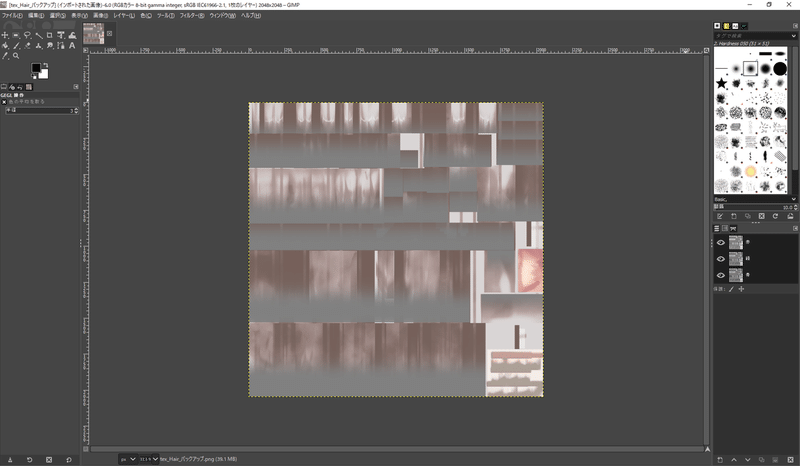Viewport: 800px width, 466px height.
Task: Toggle lock pixels for the layer
Action: click(731, 289)
